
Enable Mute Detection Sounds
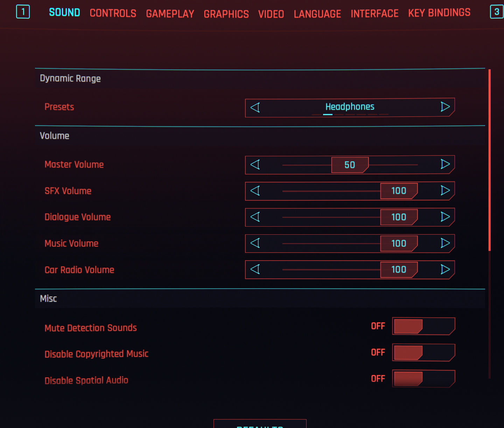pyautogui.click(x=423, y=326)
